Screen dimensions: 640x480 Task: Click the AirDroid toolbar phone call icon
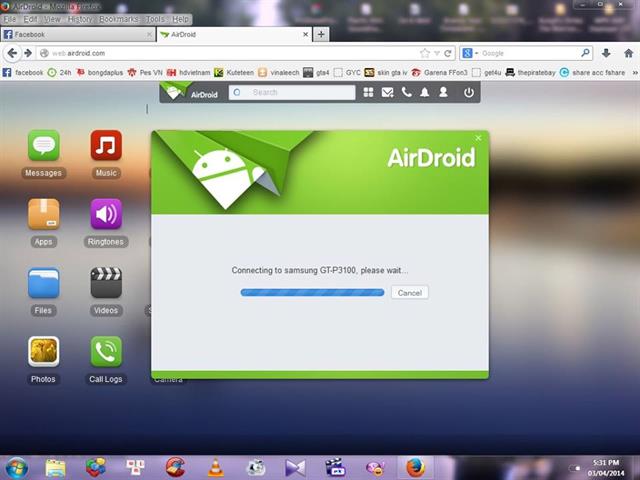click(x=407, y=92)
